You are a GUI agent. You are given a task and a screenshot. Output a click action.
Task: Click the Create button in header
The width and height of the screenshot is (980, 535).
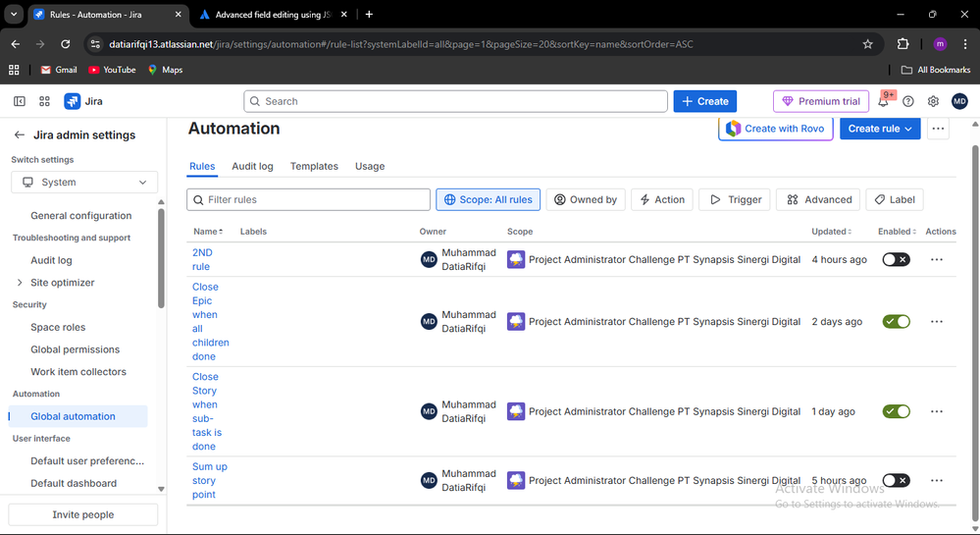[x=705, y=101]
